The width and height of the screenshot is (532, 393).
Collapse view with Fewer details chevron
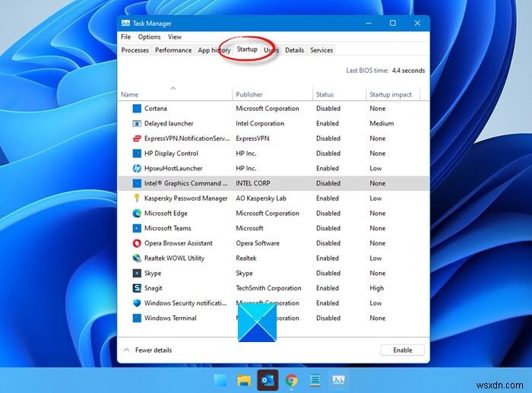tap(127, 350)
